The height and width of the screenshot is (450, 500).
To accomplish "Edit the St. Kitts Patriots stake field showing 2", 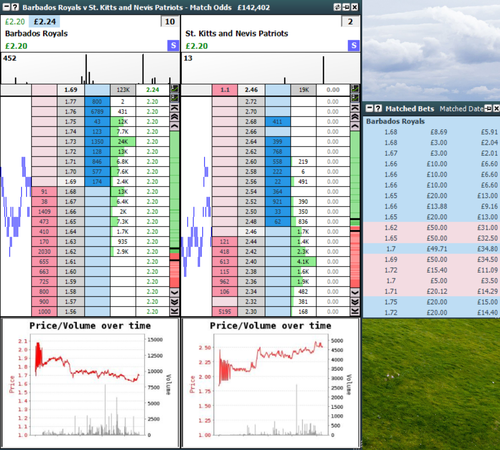I will [x=350, y=22].
